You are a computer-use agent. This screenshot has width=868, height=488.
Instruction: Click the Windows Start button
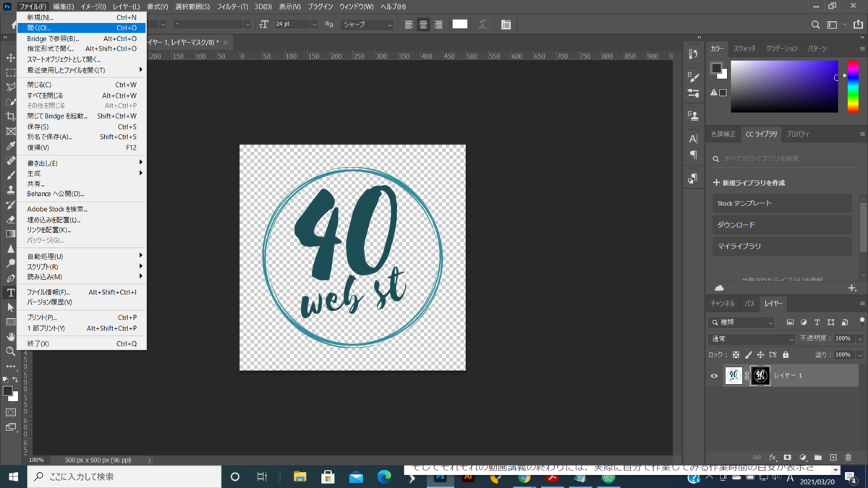tap(13, 476)
